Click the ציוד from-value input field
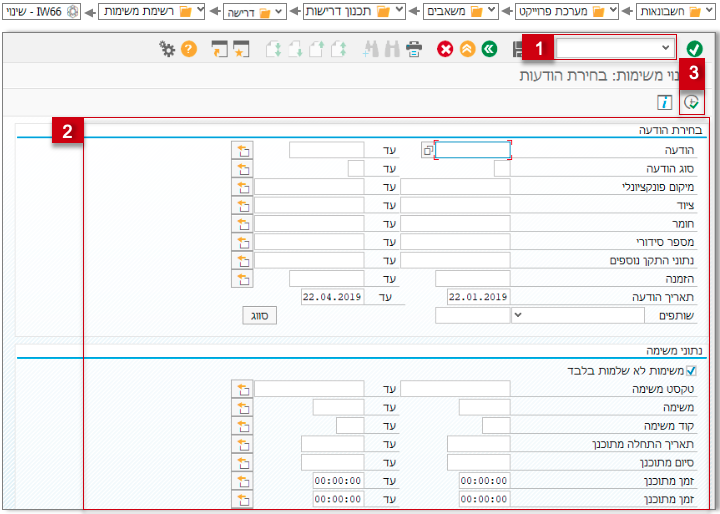720x514 pixels. [x=455, y=205]
